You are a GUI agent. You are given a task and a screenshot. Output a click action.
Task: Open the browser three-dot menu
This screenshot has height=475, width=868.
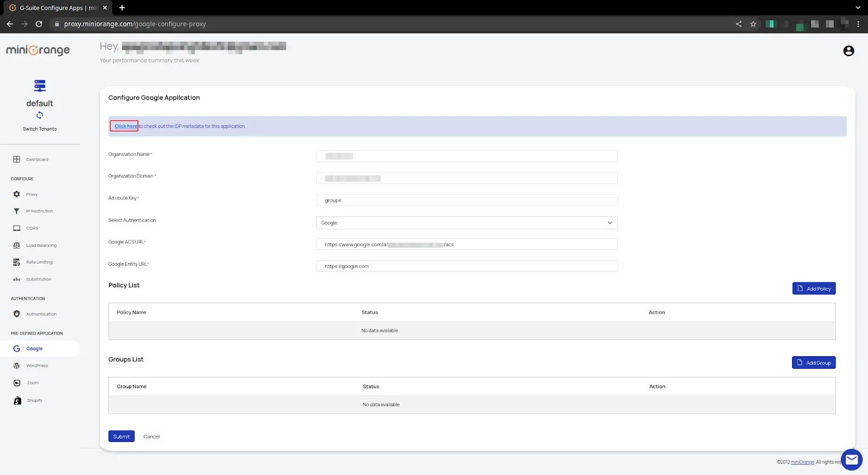858,24
